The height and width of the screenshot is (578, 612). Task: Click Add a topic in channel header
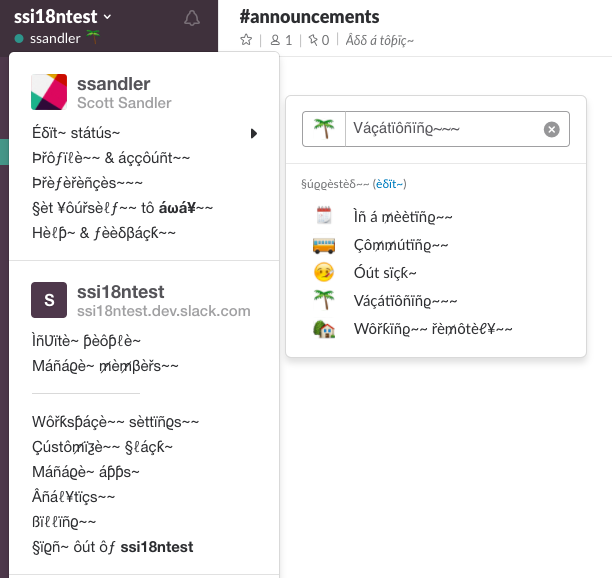click(x=380, y=40)
